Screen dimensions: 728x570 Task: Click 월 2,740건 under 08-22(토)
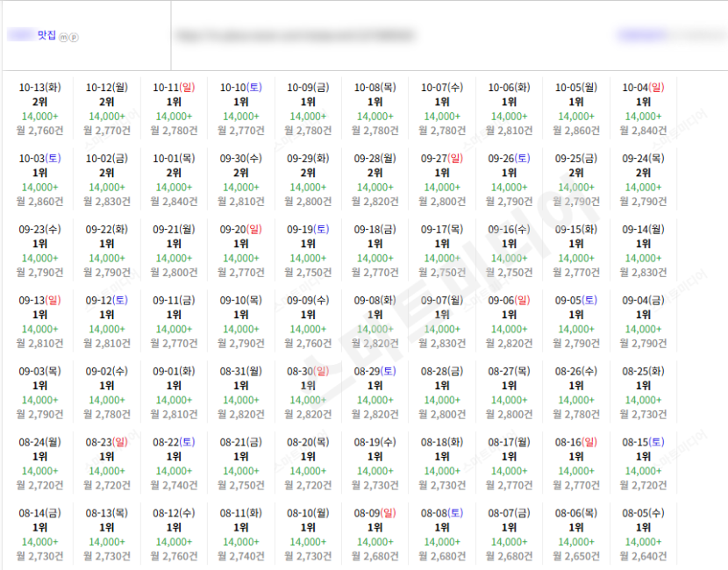coord(175,485)
